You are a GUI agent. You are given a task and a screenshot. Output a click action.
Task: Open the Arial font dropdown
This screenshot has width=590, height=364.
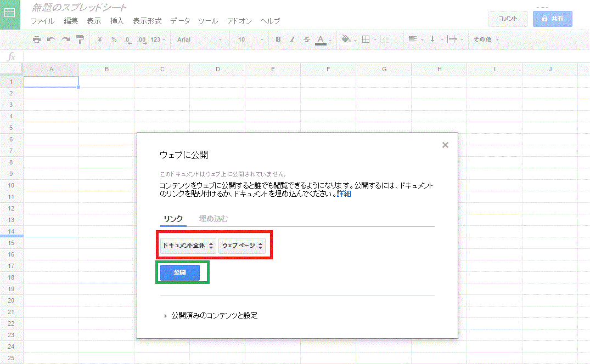(x=199, y=39)
